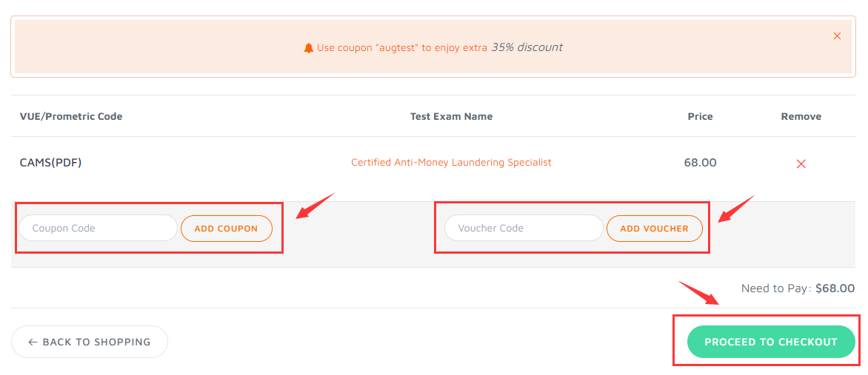Click the Price column header
The image size is (868, 375).
[x=701, y=117]
